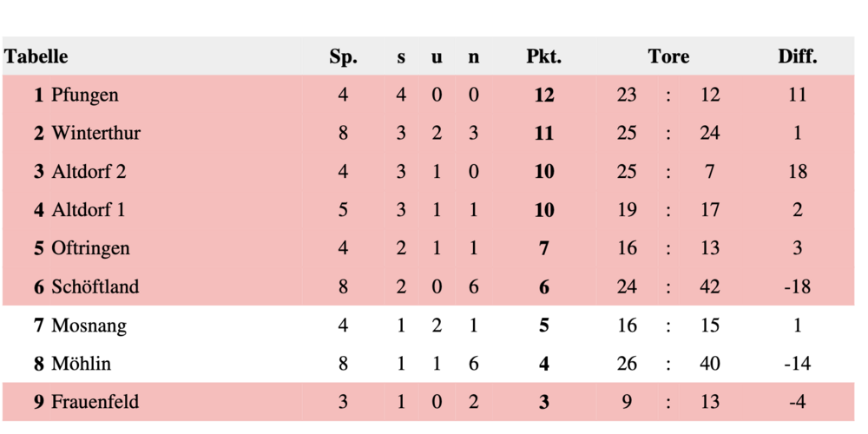Select Schöftland in the table
Viewport: 868px width, 434px height.
(x=95, y=286)
